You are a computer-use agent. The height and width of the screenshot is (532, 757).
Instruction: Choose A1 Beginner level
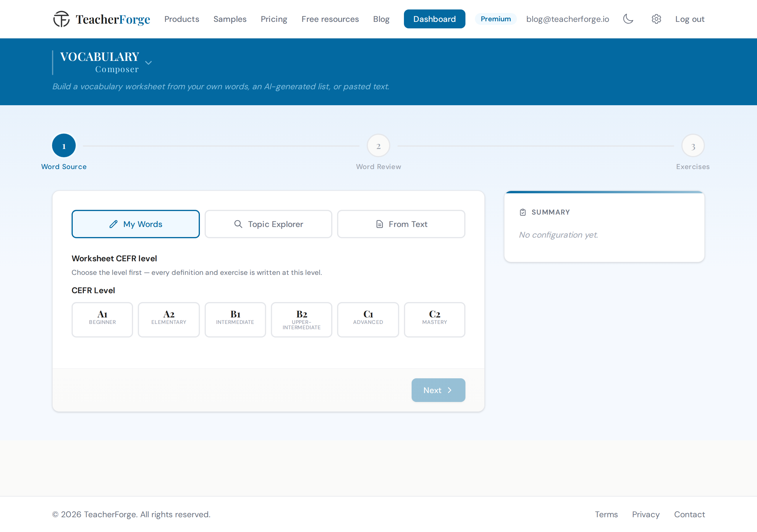102,320
